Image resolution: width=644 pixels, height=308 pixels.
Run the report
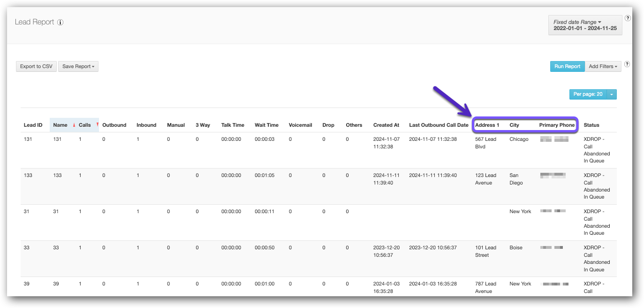click(x=567, y=66)
